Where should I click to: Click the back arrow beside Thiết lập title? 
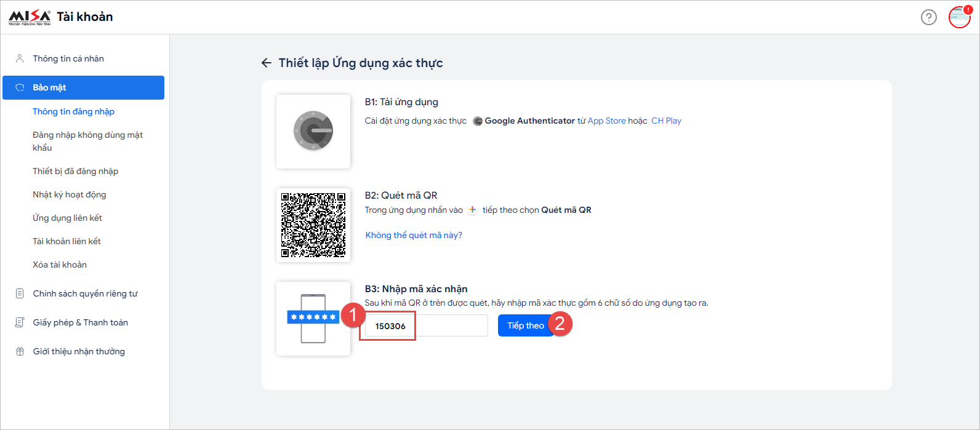[x=267, y=63]
